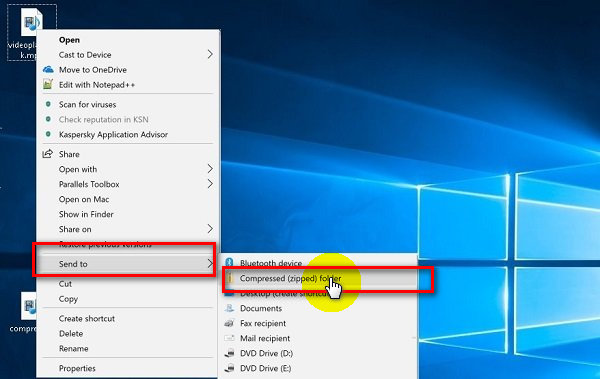600x379 pixels.
Task: Expand the Parallels Toolbox submenu arrow
Action: (210, 184)
